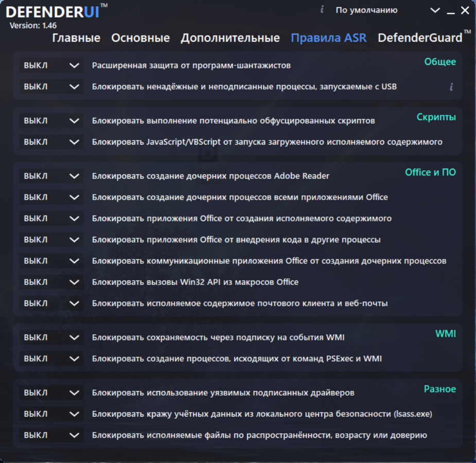Select the 'По умолчанию' profile label
Viewport: 476px width, 463px height.
pyautogui.click(x=366, y=10)
